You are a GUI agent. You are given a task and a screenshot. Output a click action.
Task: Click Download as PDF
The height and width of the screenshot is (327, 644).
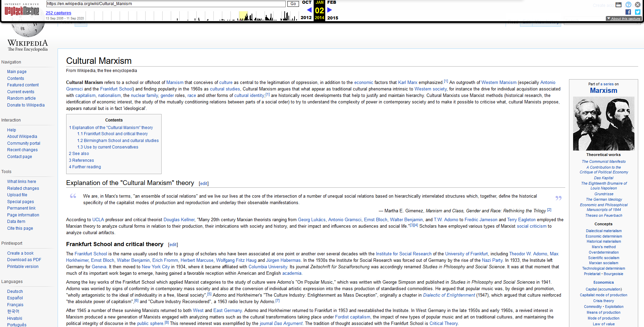point(24,260)
